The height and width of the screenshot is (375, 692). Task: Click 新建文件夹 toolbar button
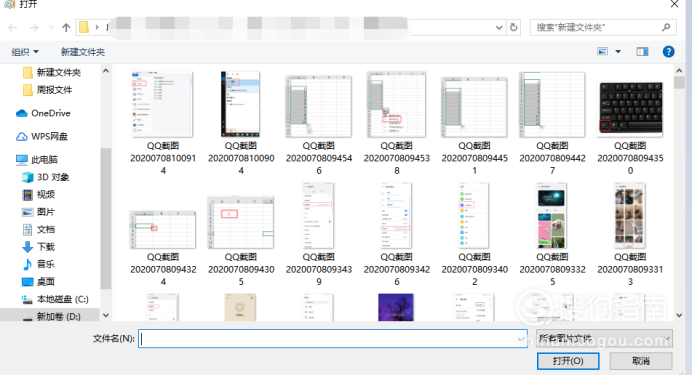83,52
